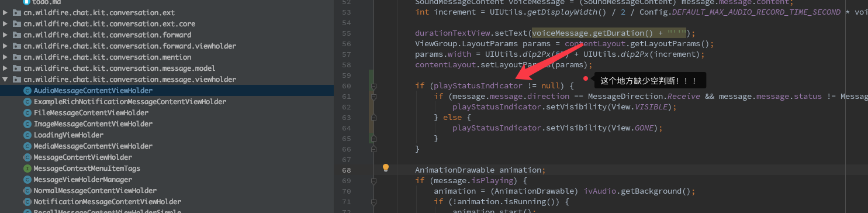Image resolution: width=868 pixels, height=213 pixels.
Task: Fold the nested if block at line 61
Action: 374,97
